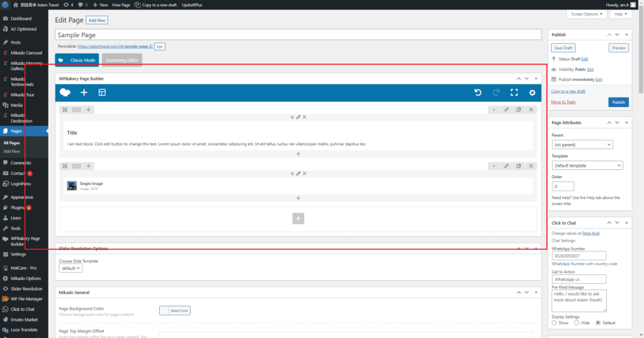Open the Template dropdown
The width and height of the screenshot is (644, 338).
pos(587,166)
